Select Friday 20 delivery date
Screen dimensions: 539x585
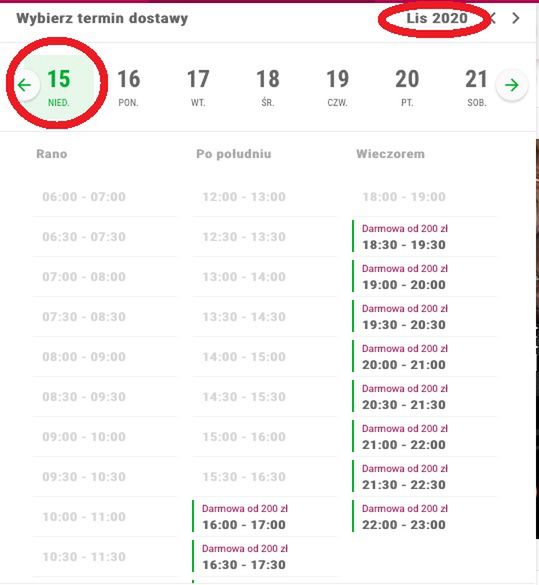[x=407, y=88]
